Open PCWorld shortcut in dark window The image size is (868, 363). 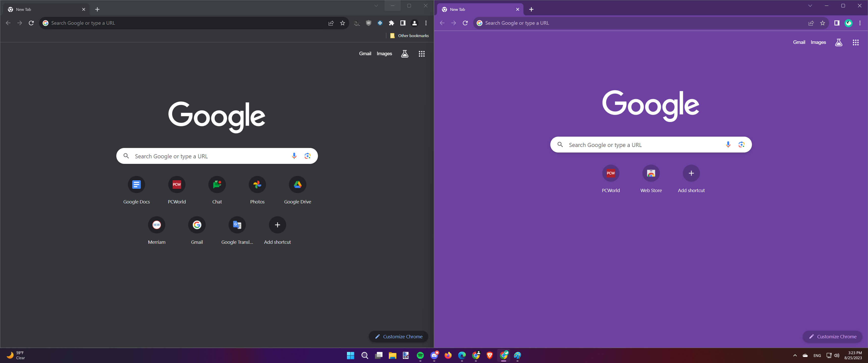177,190
